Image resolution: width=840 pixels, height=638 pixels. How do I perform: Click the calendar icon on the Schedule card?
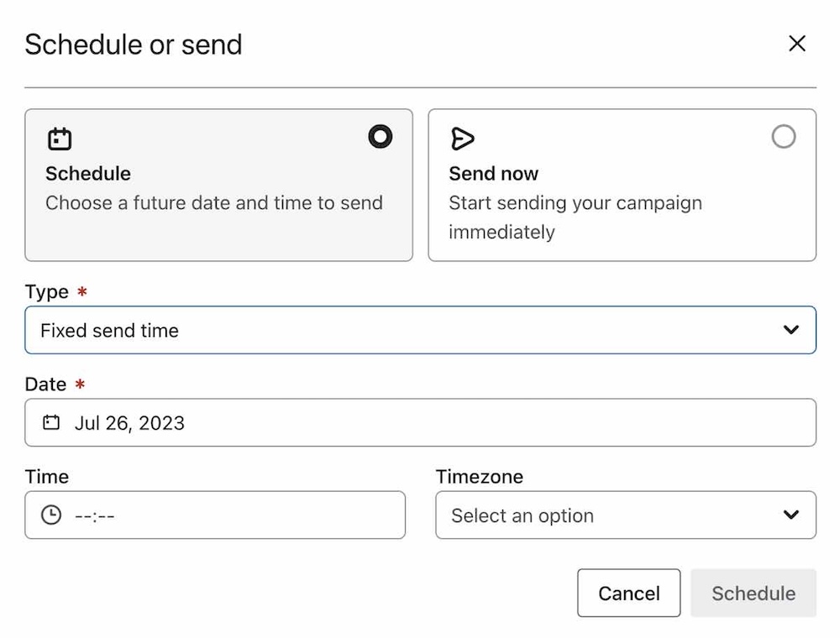click(59, 137)
